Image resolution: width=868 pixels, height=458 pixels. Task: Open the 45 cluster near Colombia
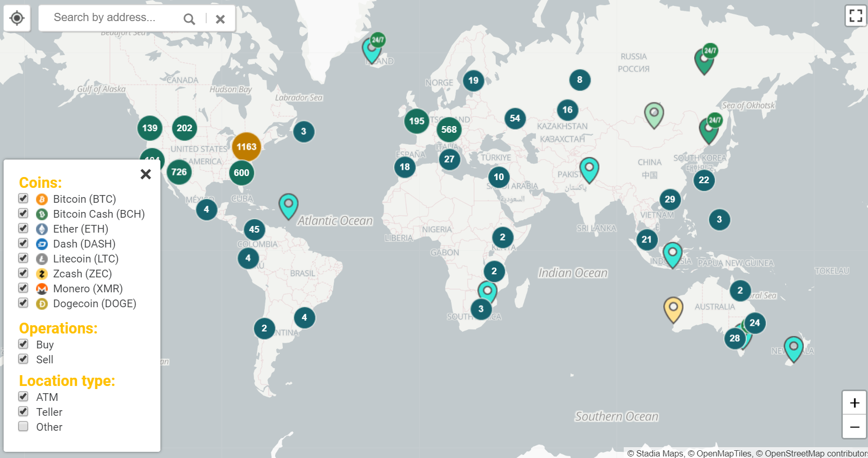(254, 230)
